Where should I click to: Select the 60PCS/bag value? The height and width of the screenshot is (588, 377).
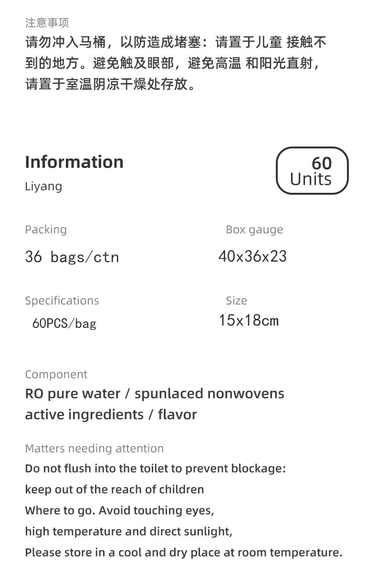click(64, 324)
